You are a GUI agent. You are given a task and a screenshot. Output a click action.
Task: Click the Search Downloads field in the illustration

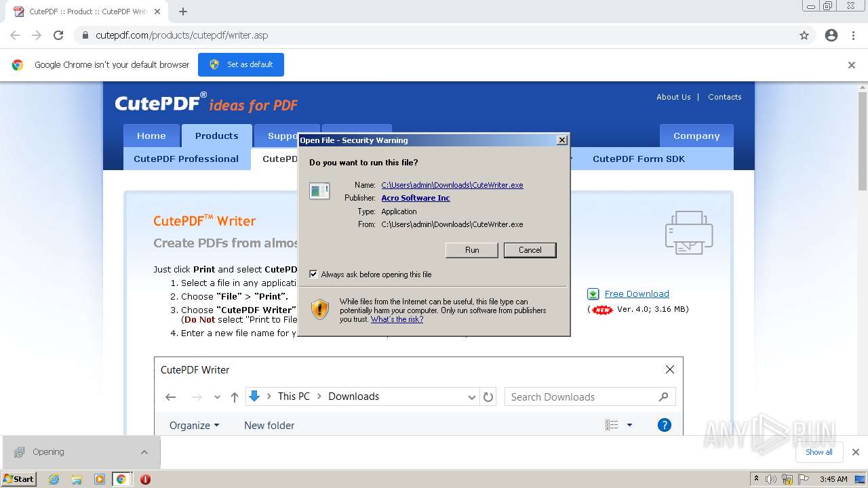click(590, 396)
